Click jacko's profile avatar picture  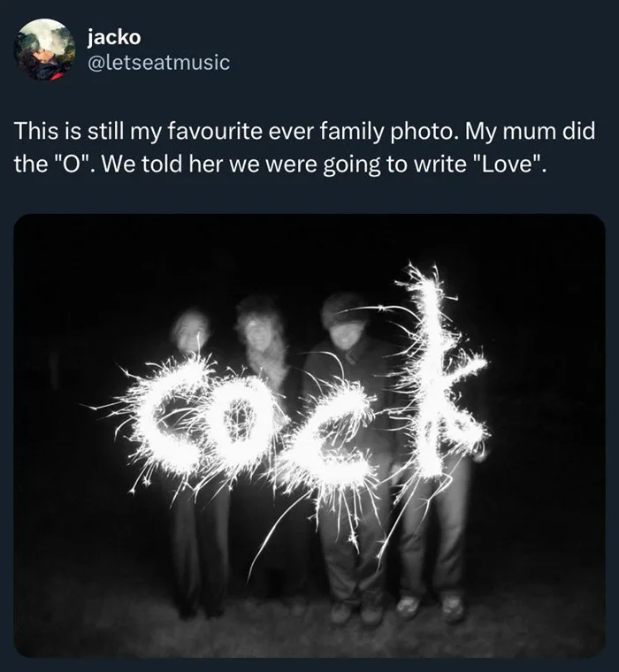[45, 50]
